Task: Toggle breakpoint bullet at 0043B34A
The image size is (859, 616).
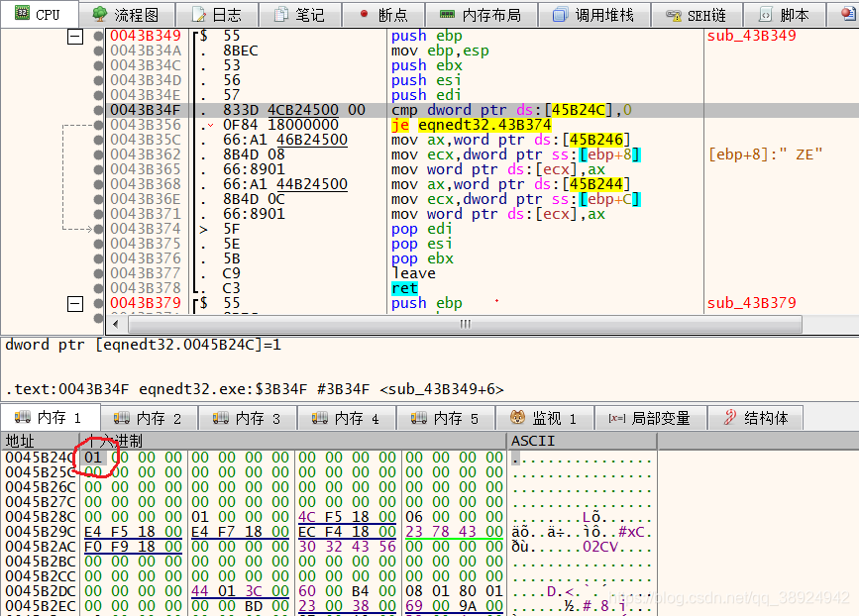Action: (99, 51)
